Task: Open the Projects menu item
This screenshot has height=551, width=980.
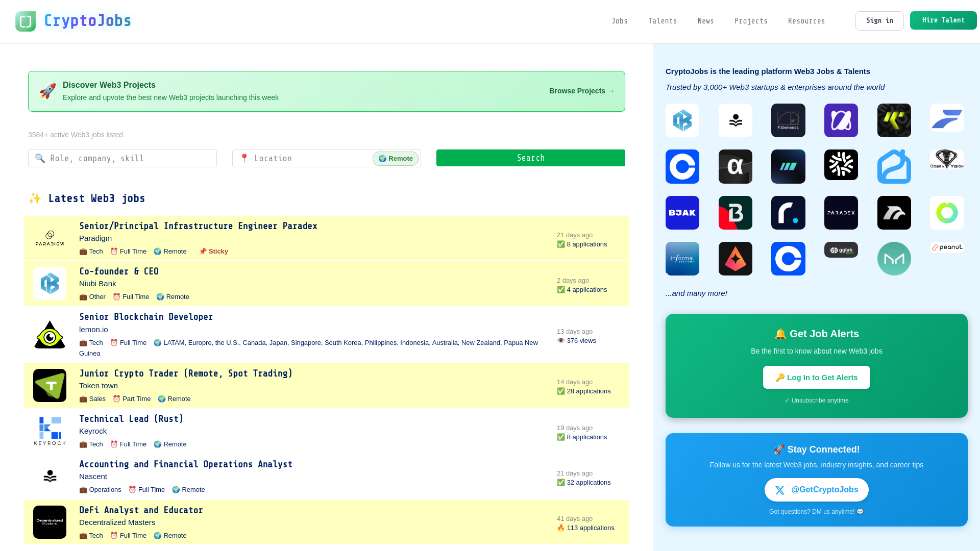Action: click(751, 21)
